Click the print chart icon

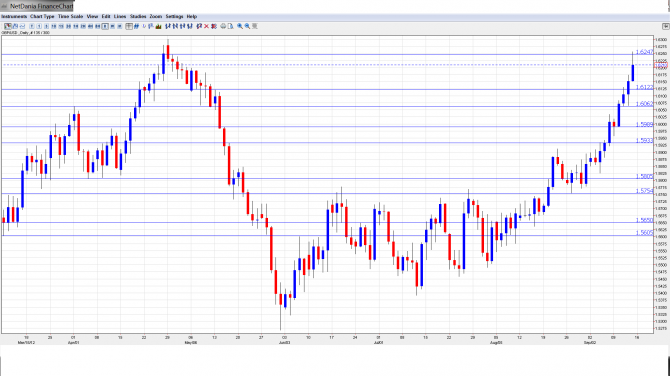tap(223, 26)
